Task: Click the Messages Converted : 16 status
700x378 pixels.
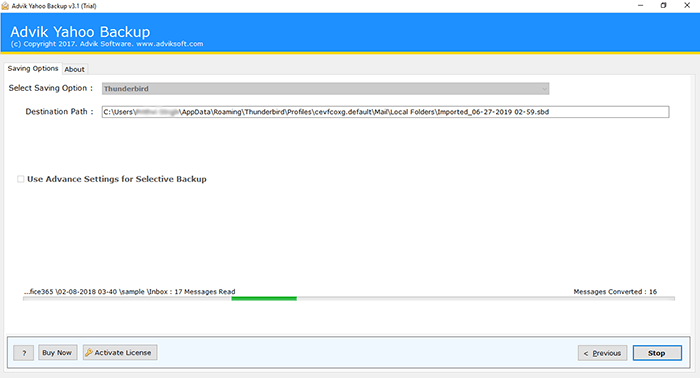Action: coord(615,291)
